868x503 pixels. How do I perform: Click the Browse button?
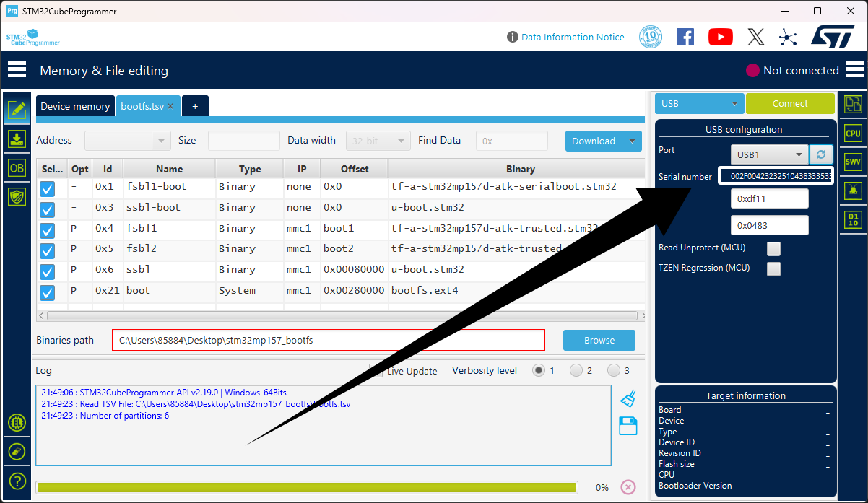[599, 340]
